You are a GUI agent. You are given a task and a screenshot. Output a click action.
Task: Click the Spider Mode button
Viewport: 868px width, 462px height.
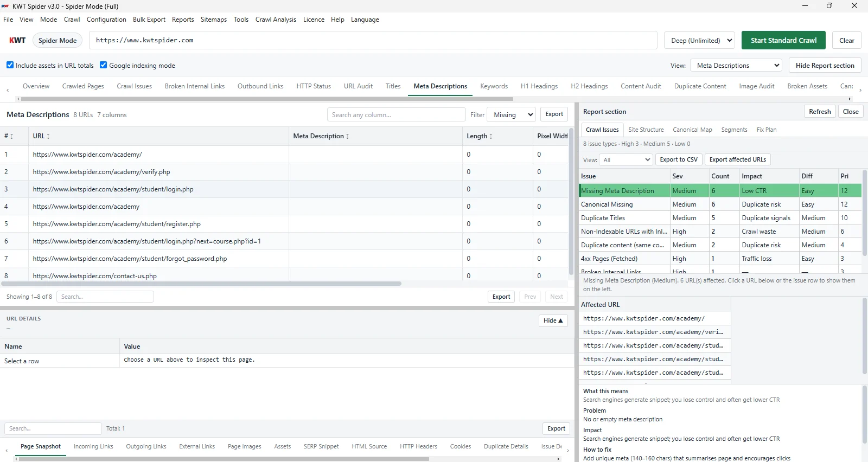point(58,40)
